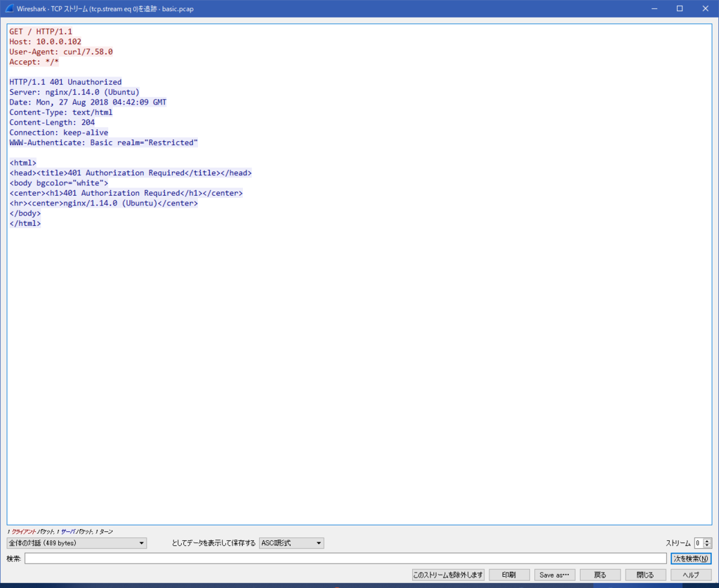
Task: Close the window with the X button
Action: point(705,8)
